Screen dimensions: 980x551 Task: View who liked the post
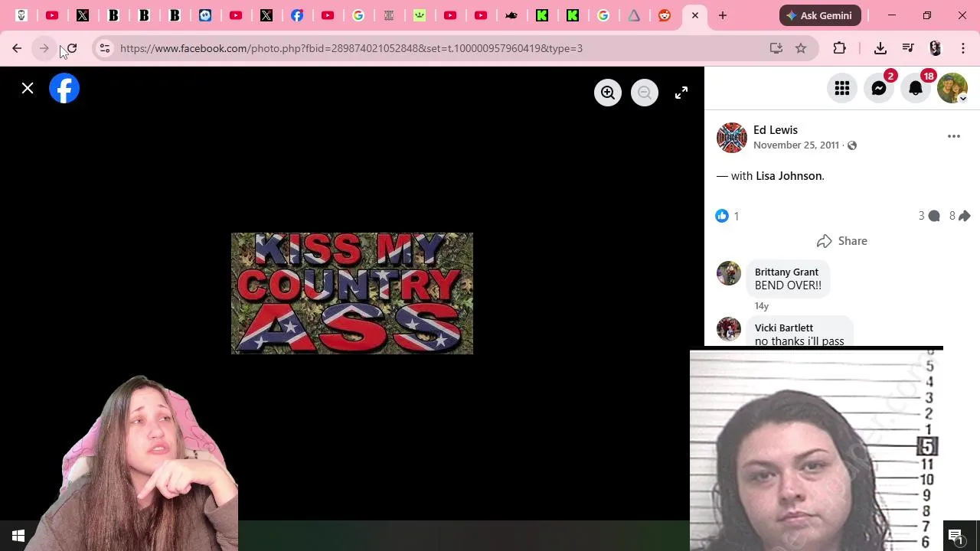pyautogui.click(x=727, y=216)
